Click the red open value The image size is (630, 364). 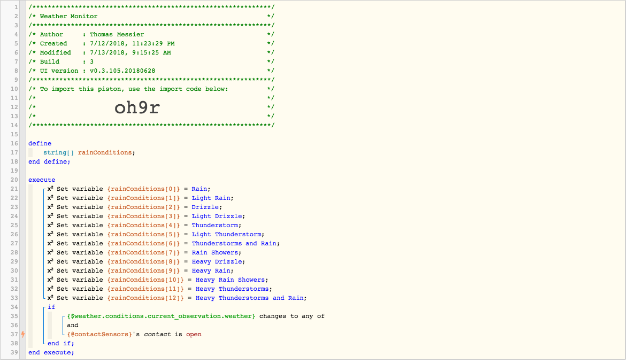point(194,334)
